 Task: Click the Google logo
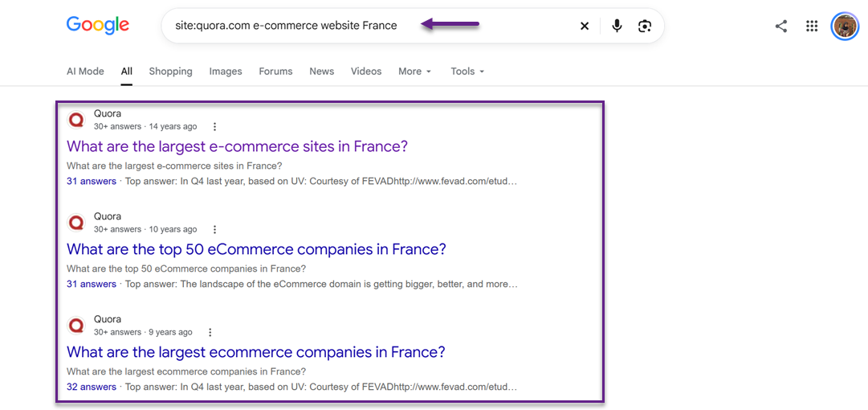(97, 26)
